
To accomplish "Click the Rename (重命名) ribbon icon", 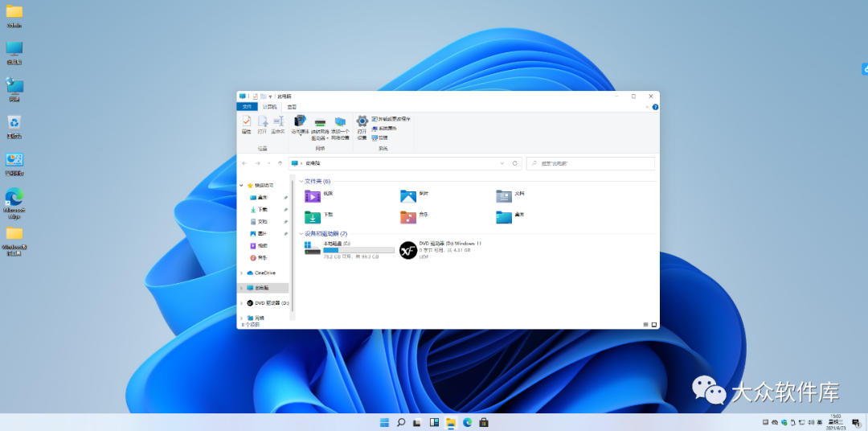I will 278,125.
